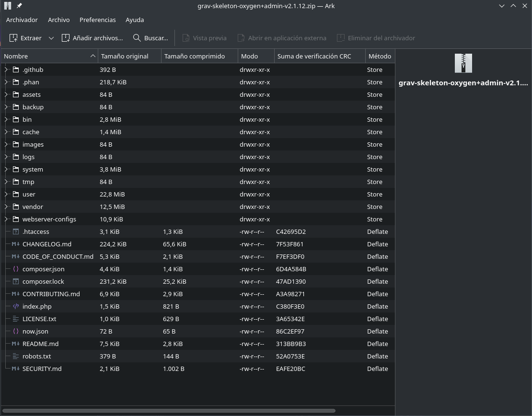This screenshot has width=532, height=416.
Task: Click the robots.txt text file icon
Action: point(16,356)
